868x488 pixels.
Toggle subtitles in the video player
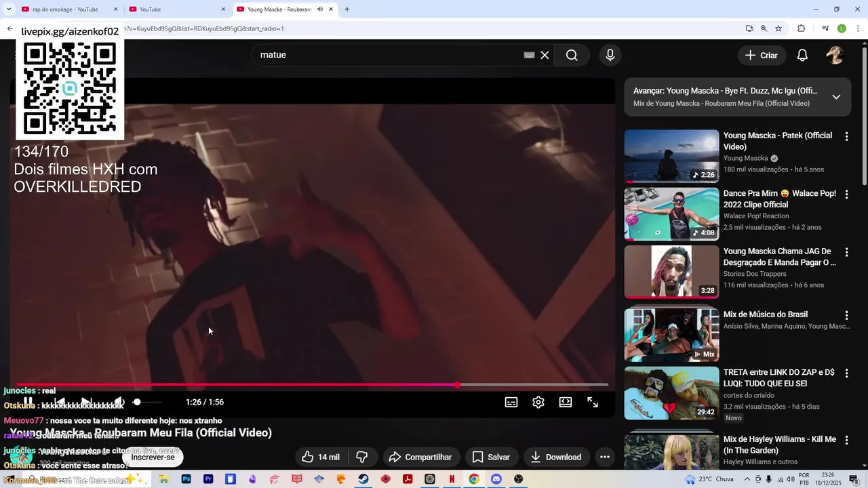click(511, 402)
